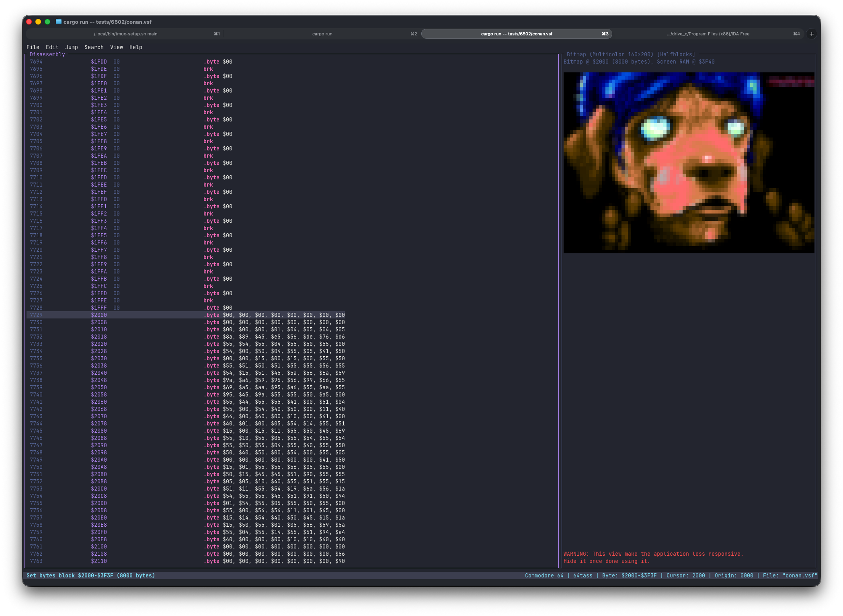Click the plus icon to add new tmux window
Viewport: 843px width, 616px height.
click(x=811, y=34)
